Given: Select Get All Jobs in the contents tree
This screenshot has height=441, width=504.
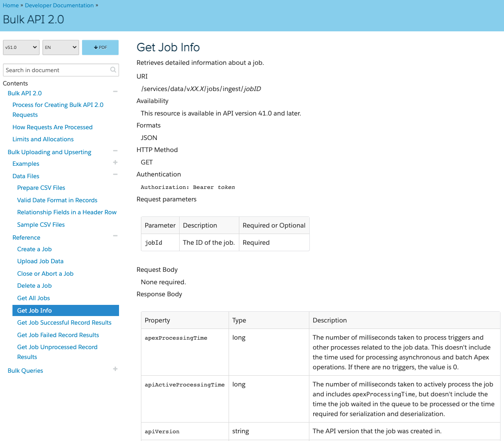Looking at the screenshot, I should coord(33,298).
